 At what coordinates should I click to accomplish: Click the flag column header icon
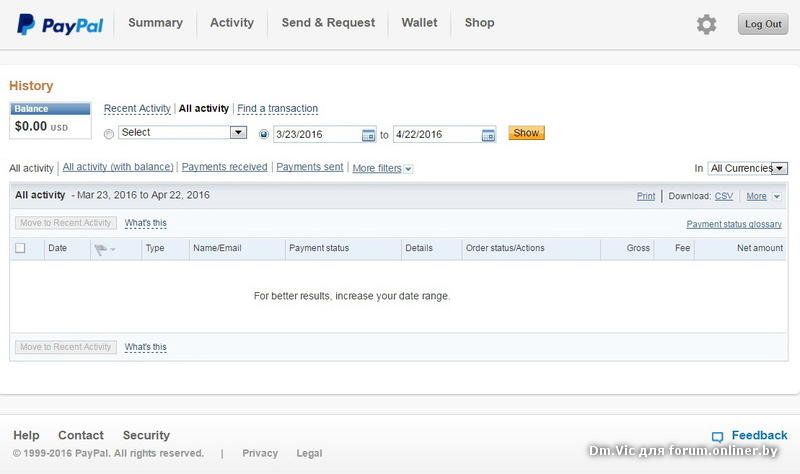point(103,249)
